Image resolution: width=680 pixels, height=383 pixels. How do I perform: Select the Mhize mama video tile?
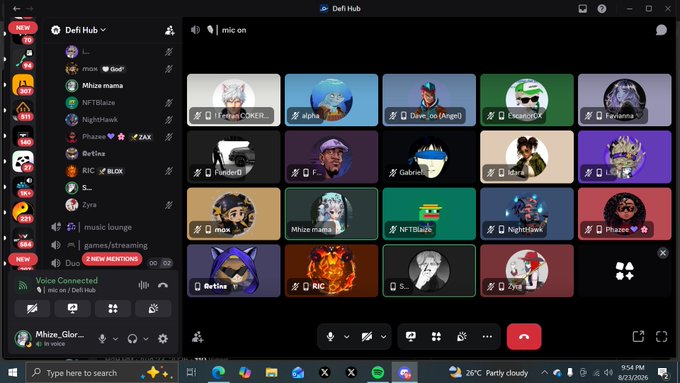pyautogui.click(x=331, y=214)
